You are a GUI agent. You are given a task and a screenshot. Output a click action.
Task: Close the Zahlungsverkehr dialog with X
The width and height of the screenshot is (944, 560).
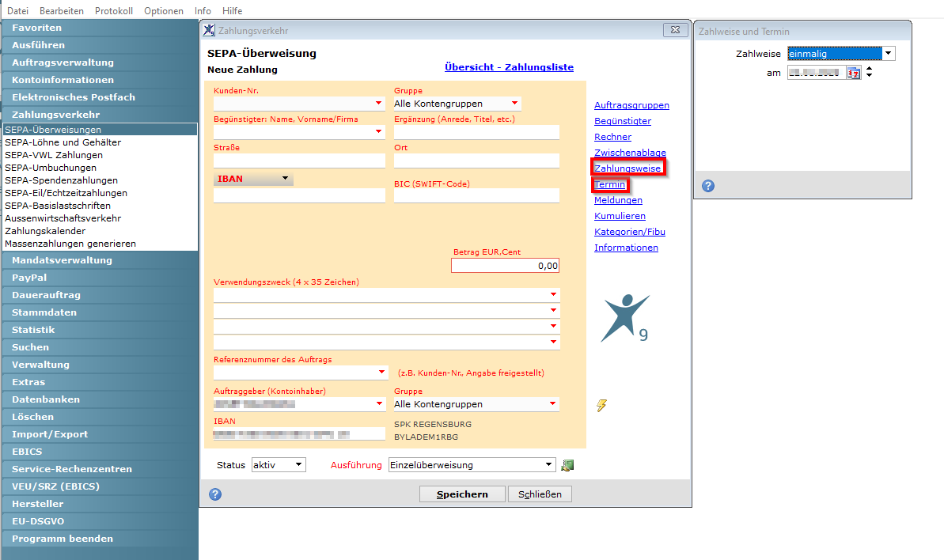pyautogui.click(x=676, y=29)
